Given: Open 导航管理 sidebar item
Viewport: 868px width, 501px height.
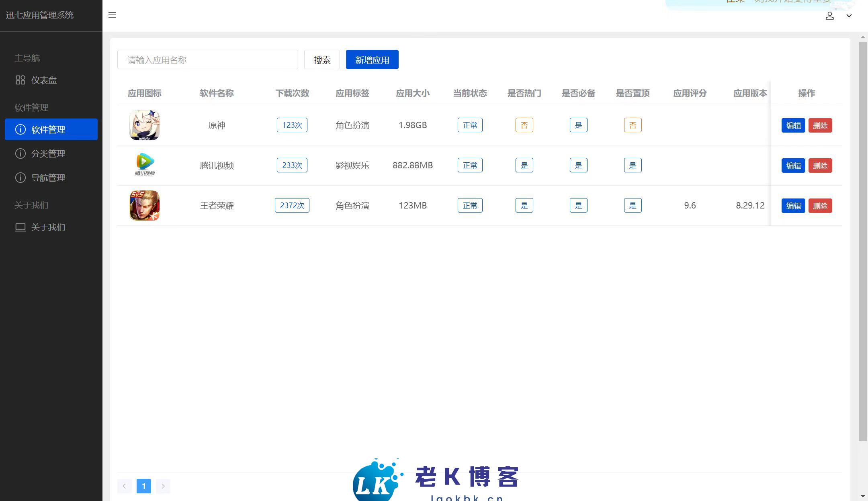Looking at the screenshot, I should [x=48, y=178].
